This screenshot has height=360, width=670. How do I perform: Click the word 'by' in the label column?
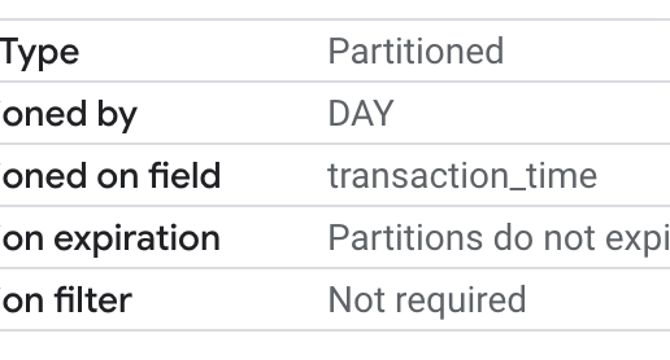(x=117, y=115)
